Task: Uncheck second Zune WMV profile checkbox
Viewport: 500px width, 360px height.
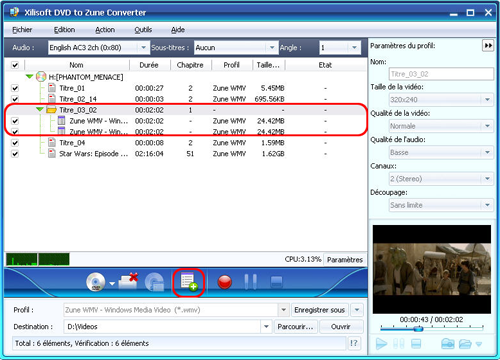Action: click(x=15, y=132)
